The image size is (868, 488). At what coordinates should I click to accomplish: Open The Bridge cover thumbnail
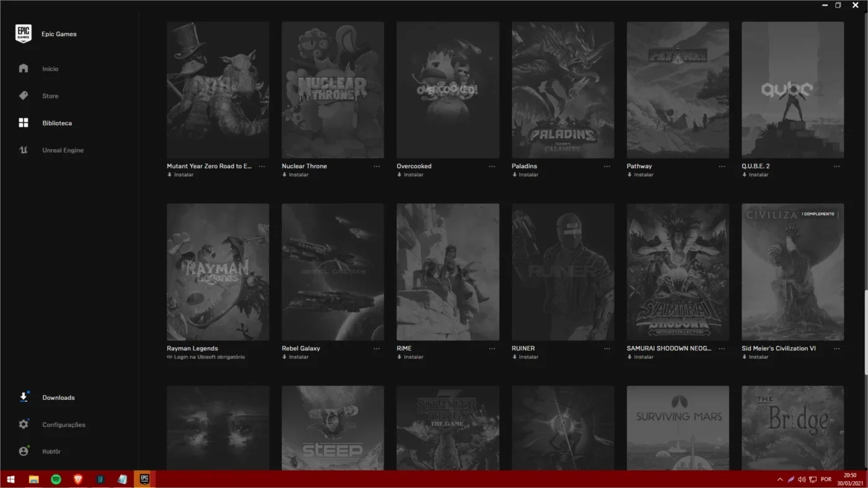point(792,428)
